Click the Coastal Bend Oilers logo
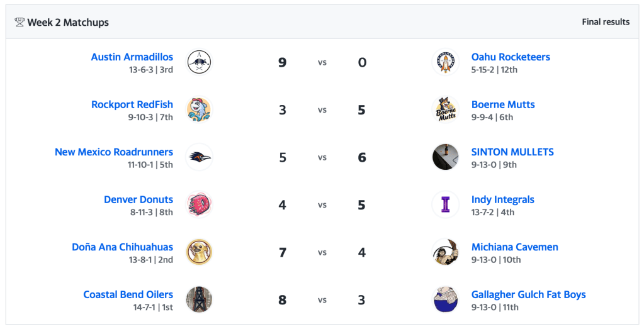 pyautogui.click(x=199, y=299)
